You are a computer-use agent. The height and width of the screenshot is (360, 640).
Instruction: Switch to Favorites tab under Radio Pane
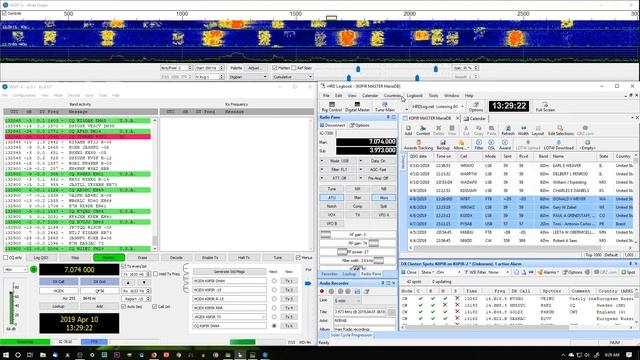point(329,274)
